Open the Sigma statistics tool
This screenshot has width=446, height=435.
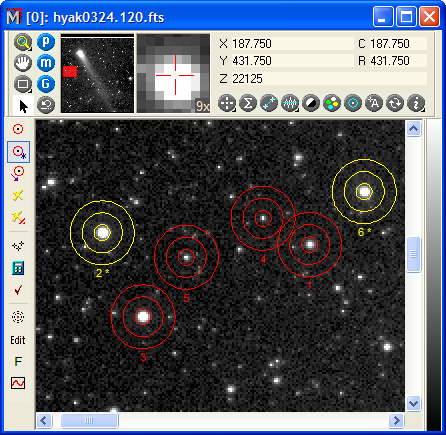click(x=248, y=103)
